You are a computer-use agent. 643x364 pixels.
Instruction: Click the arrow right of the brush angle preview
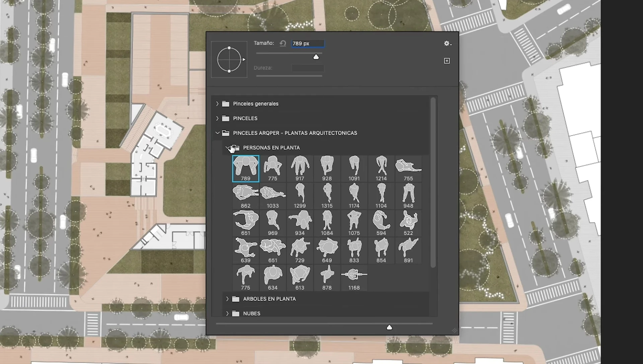244,60
